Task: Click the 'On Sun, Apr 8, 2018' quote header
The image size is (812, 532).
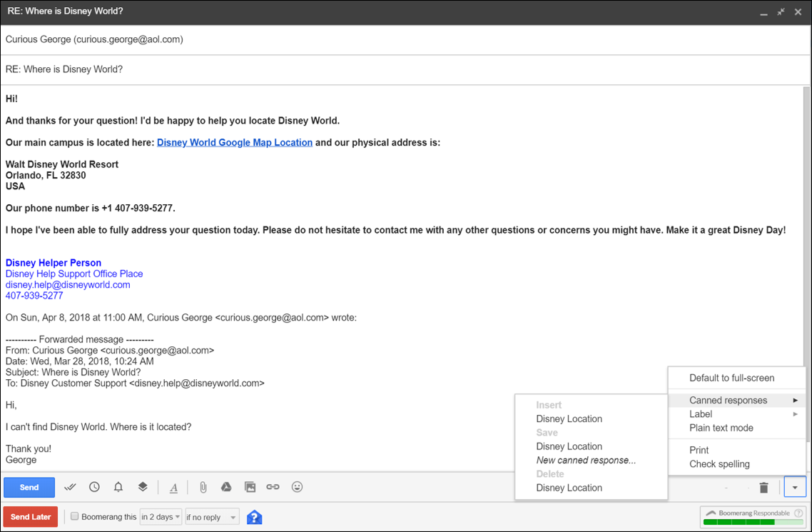Action: click(x=181, y=318)
